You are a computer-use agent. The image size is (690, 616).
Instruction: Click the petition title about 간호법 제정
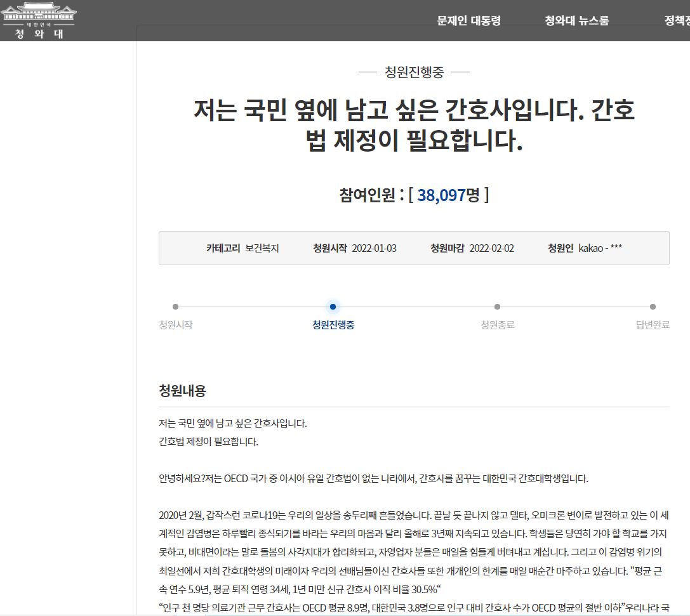(414, 126)
